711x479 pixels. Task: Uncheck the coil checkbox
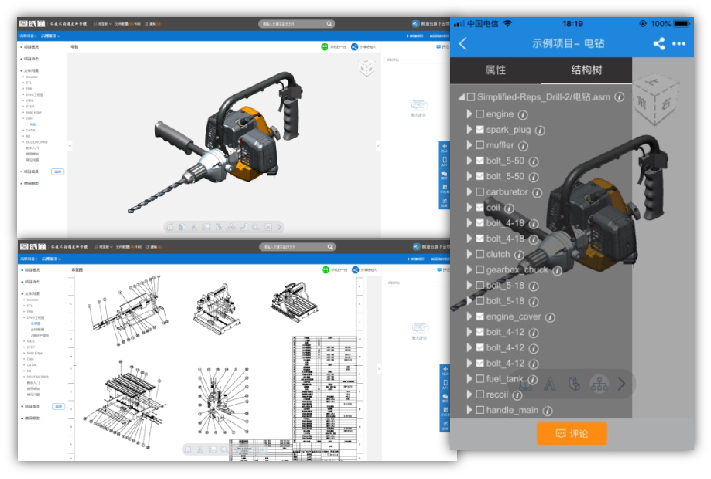coord(480,207)
